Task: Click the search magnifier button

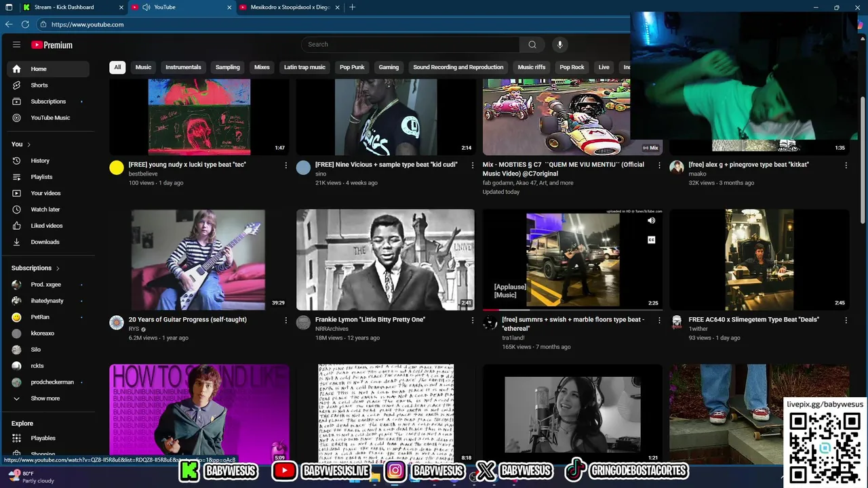Action: (x=532, y=45)
